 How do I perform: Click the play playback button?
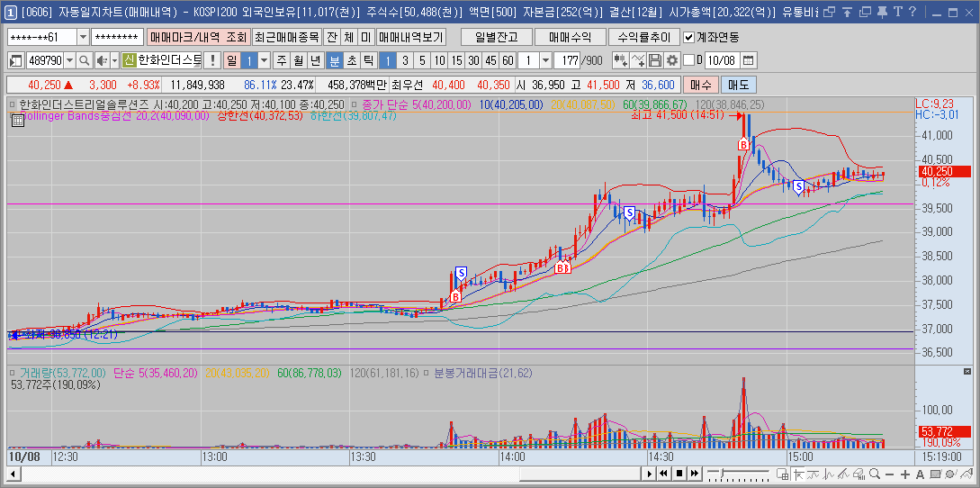coord(650,474)
